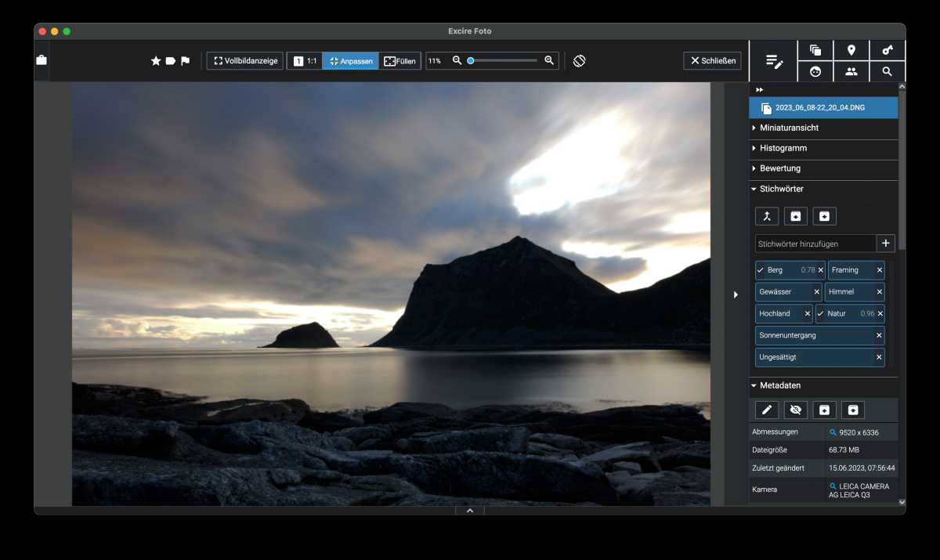Expand the Histogramm section

click(823, 148)
